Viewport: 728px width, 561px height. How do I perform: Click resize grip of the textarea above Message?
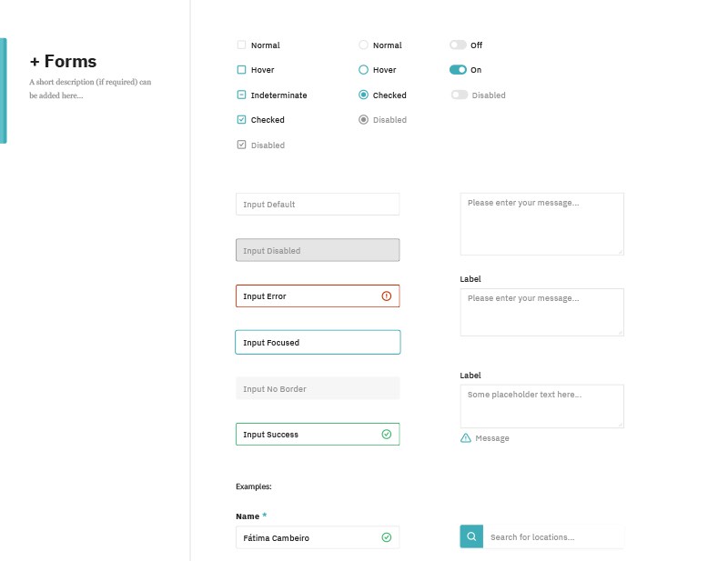pyautogui.click(x=621, y=424)
